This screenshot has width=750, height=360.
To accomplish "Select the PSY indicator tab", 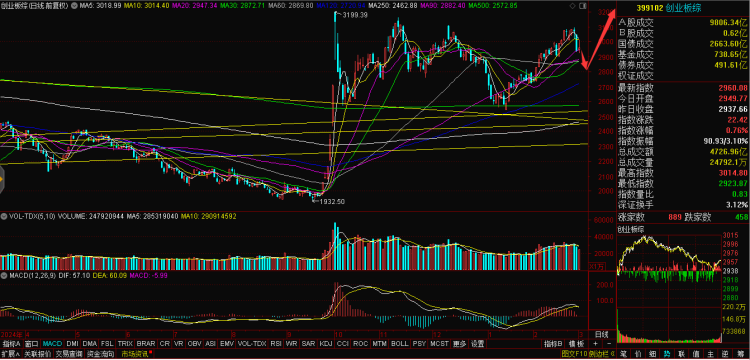I will (419, 344).
